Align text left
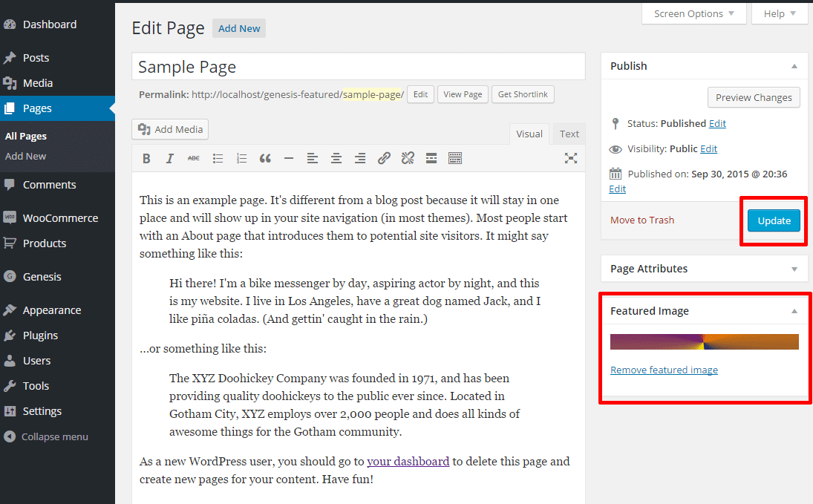The image size is (813, 504). [x=312, y=159]
